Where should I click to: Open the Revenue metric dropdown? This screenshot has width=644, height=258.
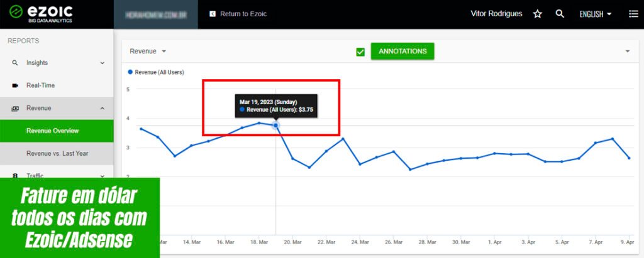click(x=148, y=51)
